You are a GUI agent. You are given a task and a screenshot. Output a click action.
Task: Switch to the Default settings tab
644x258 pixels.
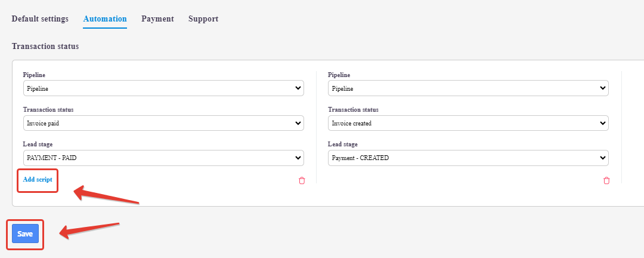point(40,19)
